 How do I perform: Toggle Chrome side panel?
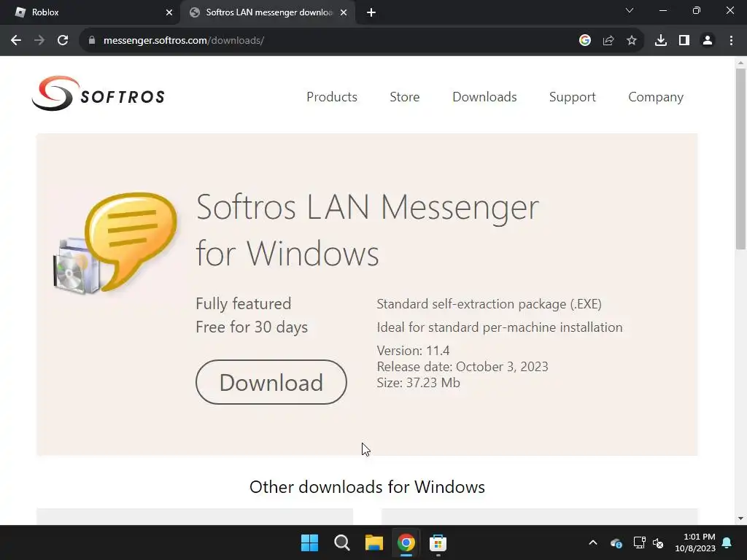(x=684, y=41)
